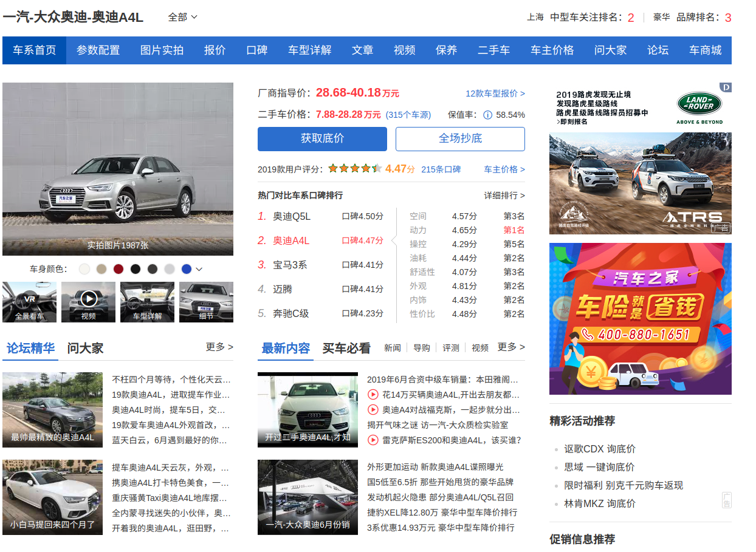Open the 全景看车 VR thumbnail
This screenshot has height=552, width=756.
pyautogui.click(x=30, y=302)
